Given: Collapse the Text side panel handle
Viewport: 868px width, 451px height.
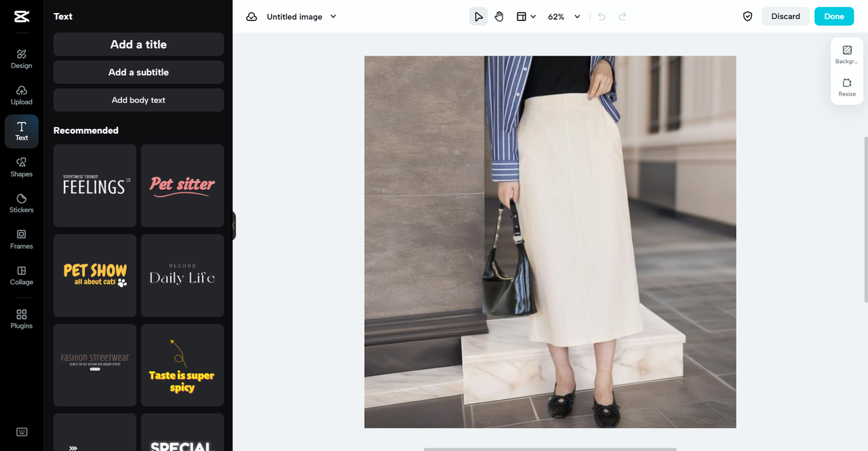Looking at the screenshot, I should [x=234, y=226].
